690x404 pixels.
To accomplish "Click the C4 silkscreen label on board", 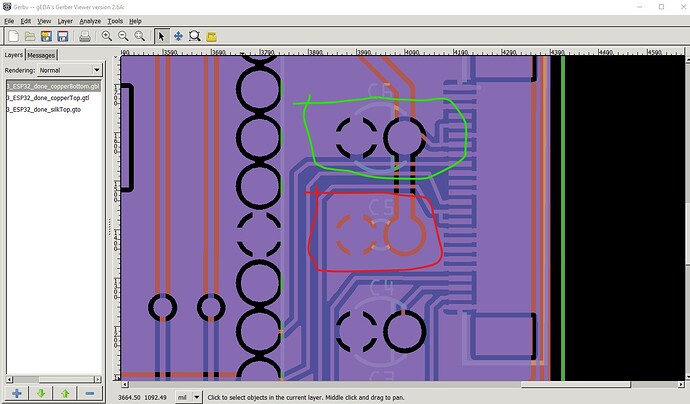I will click(381, 287).
